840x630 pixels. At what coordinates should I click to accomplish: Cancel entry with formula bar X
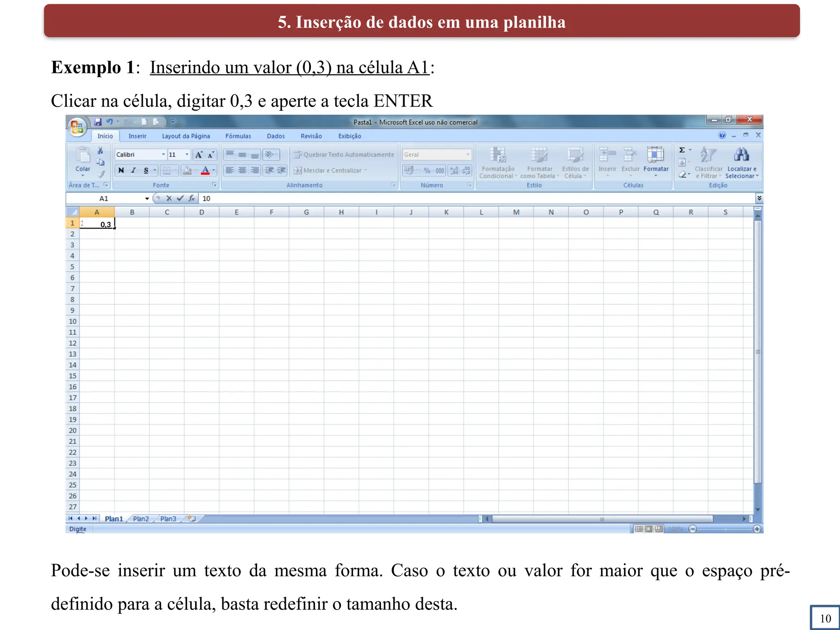point(169,199)
